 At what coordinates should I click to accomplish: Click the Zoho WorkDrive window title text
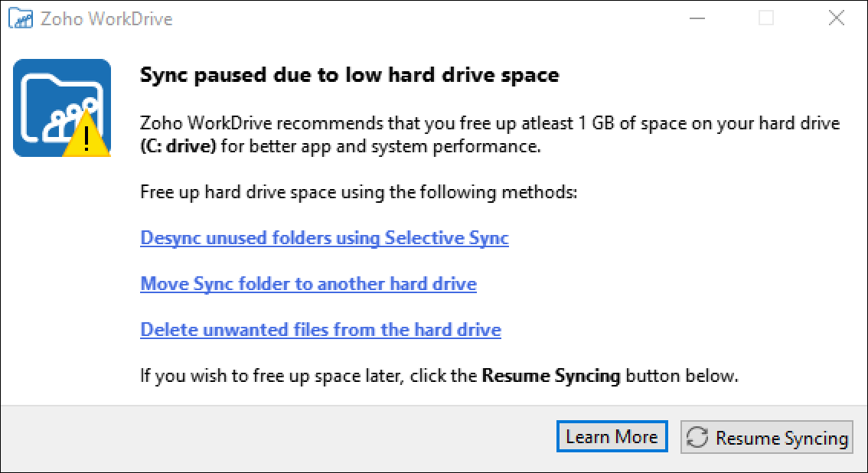tap(107, 18)
